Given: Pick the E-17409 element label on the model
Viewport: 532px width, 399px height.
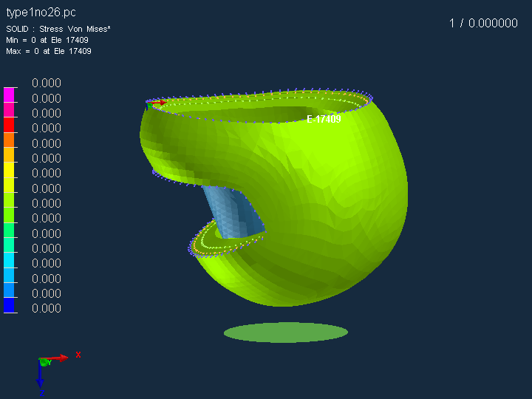Looking at the screenshot, I should pyautogui.click(x=324, y=119).
